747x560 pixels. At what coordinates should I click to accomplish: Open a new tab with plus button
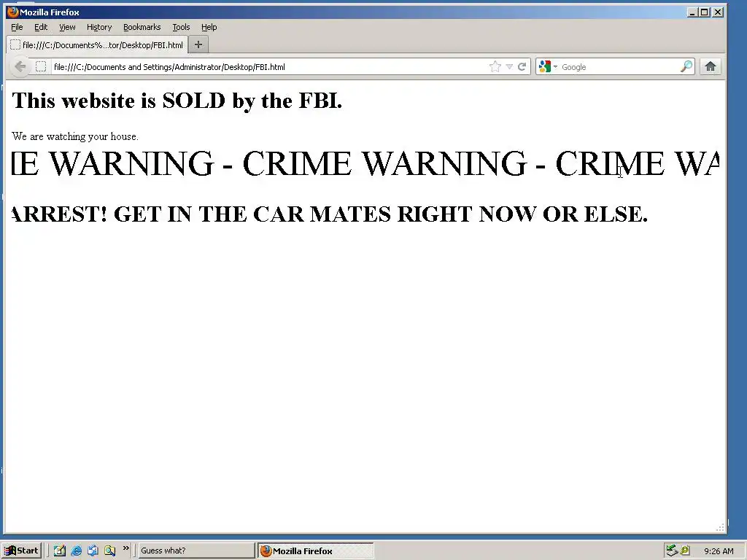198,44
